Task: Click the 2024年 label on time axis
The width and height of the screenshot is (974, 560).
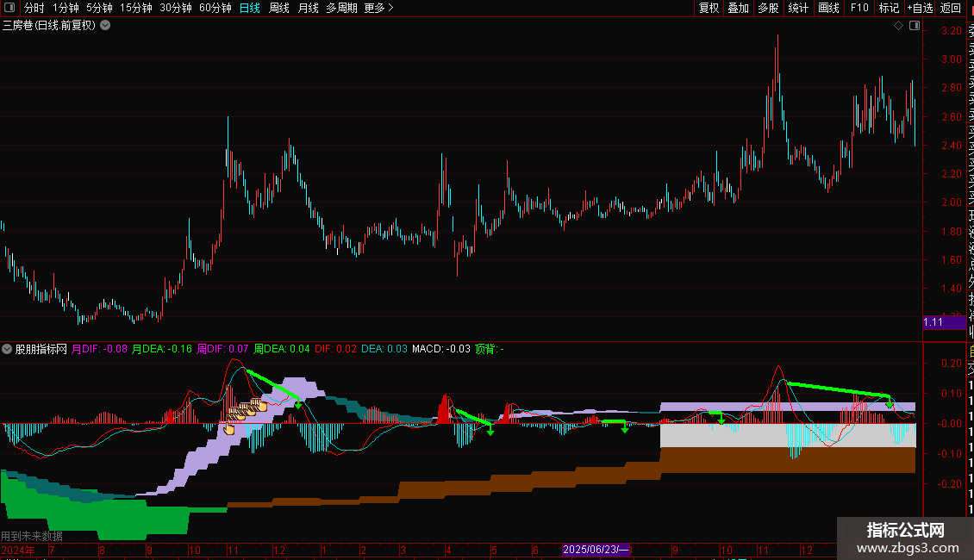Action: [18, 550]
